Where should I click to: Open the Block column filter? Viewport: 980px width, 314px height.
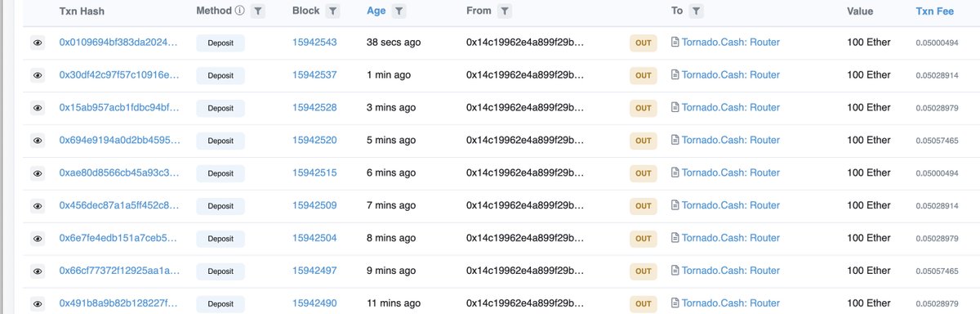click(333, 11)
